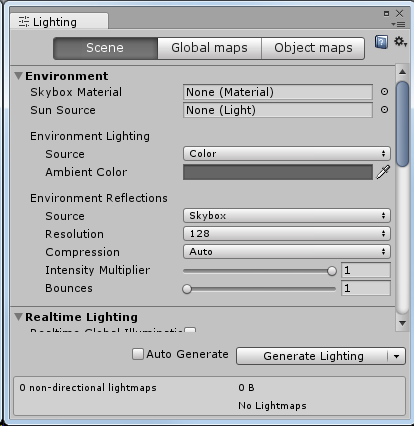Click the Skybox Material label

(76, 92)
